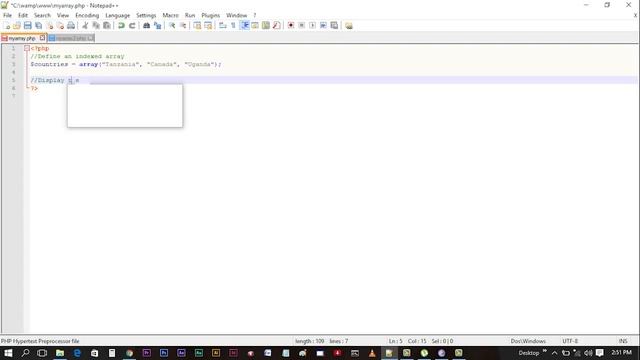Paste clipboard contents with the Paste icon
Screen dimensions: 640x360
(107, 25)
